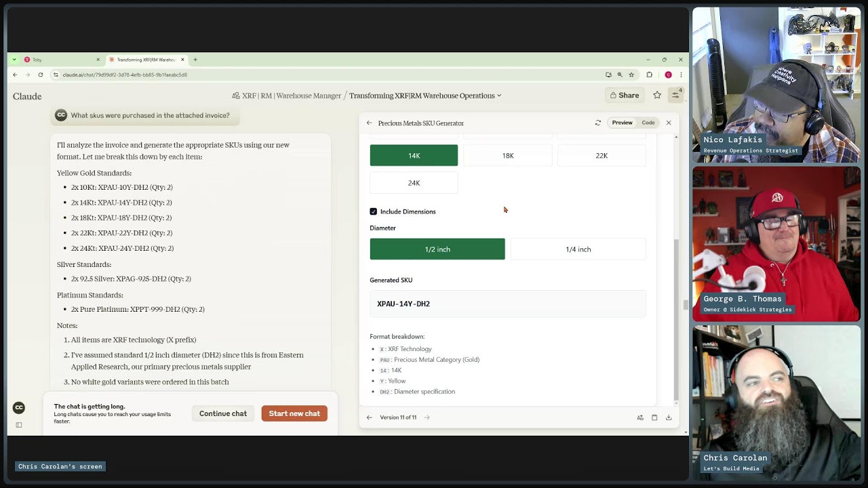Click the Version 11 of 11 label

tap(398, 418)
